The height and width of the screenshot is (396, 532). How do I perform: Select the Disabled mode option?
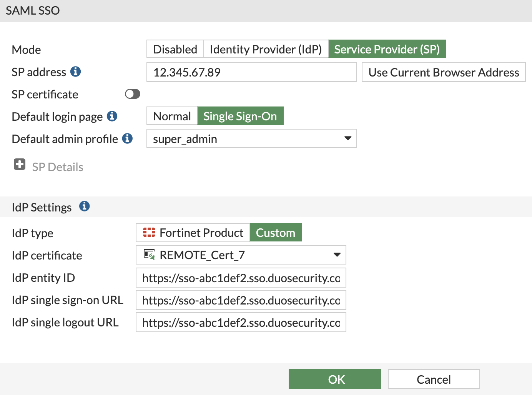(175, 49)
